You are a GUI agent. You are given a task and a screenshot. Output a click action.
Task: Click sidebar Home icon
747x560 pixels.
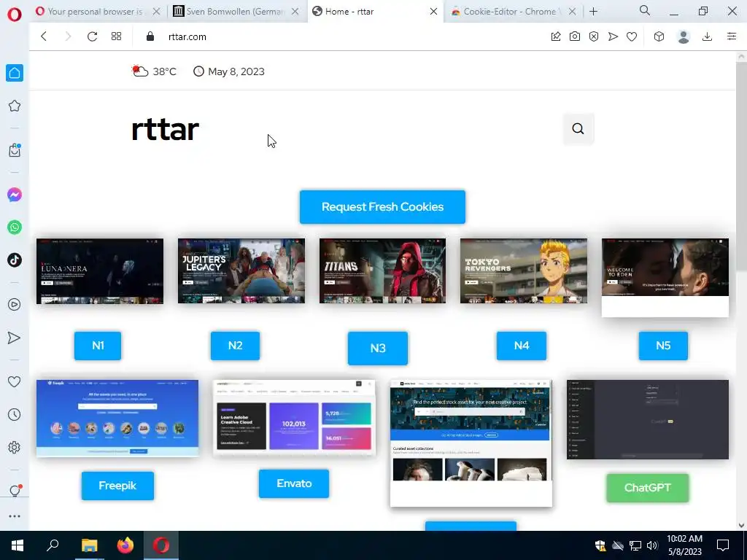coord(15,73)
